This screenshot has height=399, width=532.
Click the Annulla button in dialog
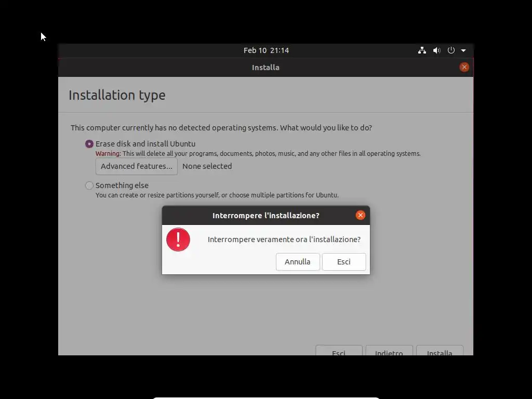point(298,262)
